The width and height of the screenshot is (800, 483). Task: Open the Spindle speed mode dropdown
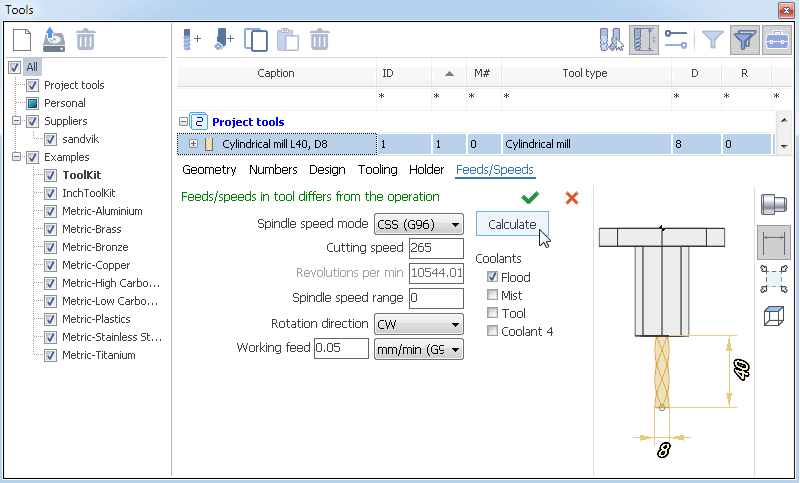coord(419,224)
